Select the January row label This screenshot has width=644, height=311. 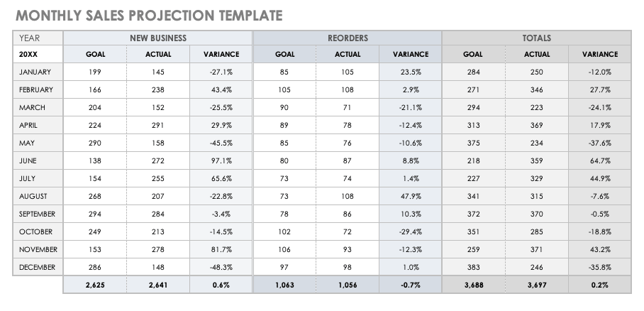38,72
